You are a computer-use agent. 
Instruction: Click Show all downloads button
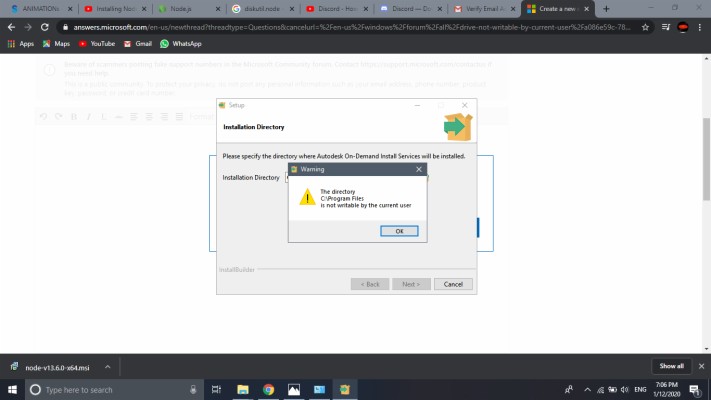pos(671,366)
